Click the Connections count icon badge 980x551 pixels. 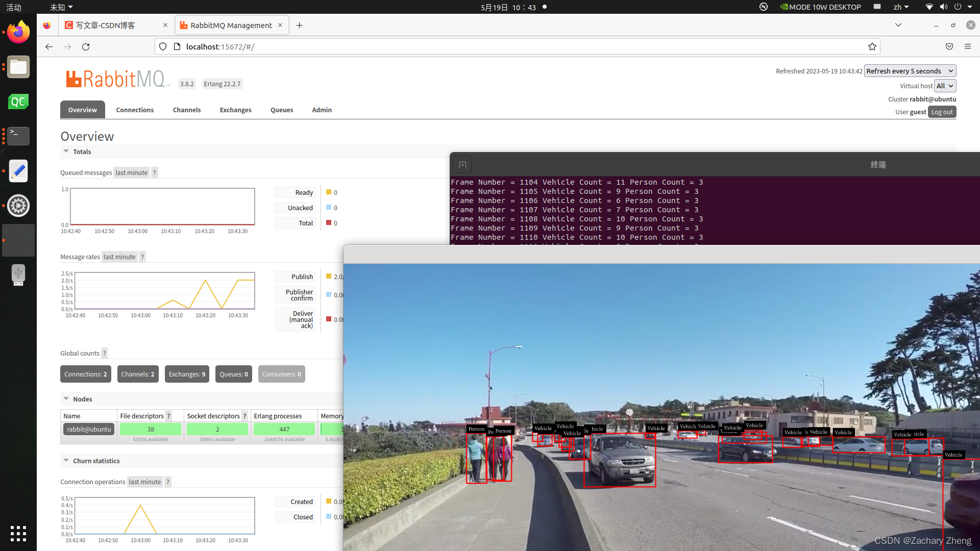tap(85, 373)
